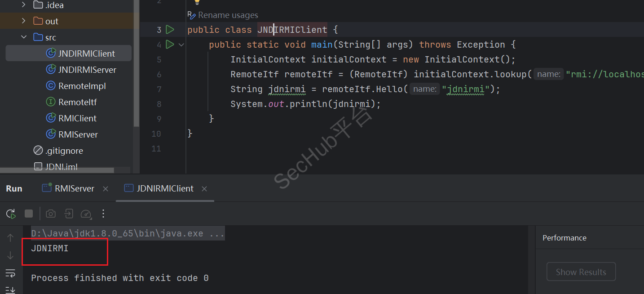
Task: Close the RMIServer run tab
Action: coord(106,189)
